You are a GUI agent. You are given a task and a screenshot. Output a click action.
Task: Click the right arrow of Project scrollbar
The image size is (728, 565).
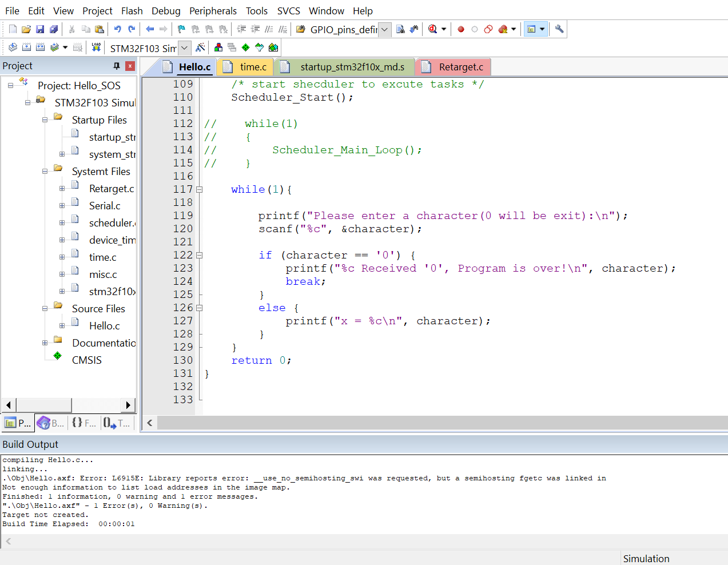tap(128, 405)
